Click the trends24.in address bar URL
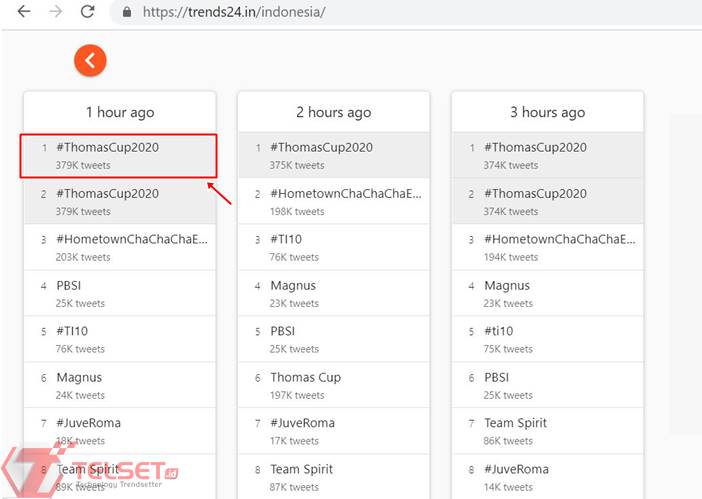This screenshot has width=702, height=499. point(235,13)
